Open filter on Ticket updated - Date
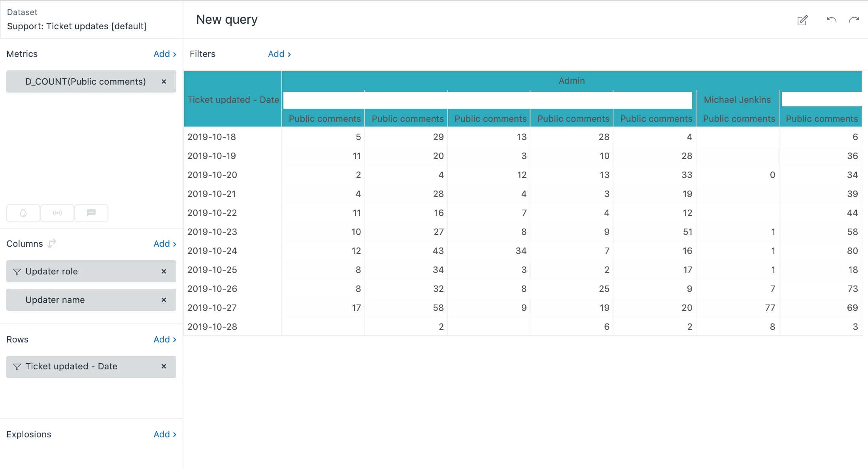Image resolution: width=868 pixels, height=469 pixels. pyautogui.click(x=17, y=367)
